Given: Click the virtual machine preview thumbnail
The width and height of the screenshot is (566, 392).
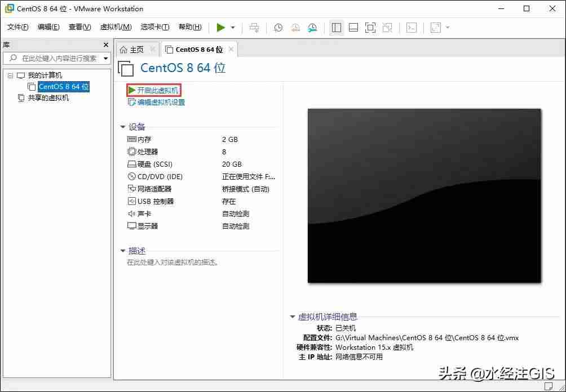Looking at the screenshot, I should click(x=424, y=195).
